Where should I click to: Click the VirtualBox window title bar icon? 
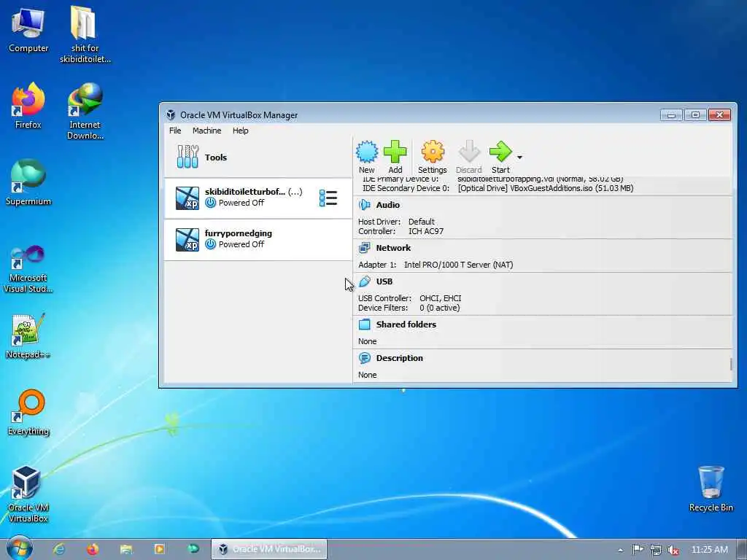click(x=171, y=114)
